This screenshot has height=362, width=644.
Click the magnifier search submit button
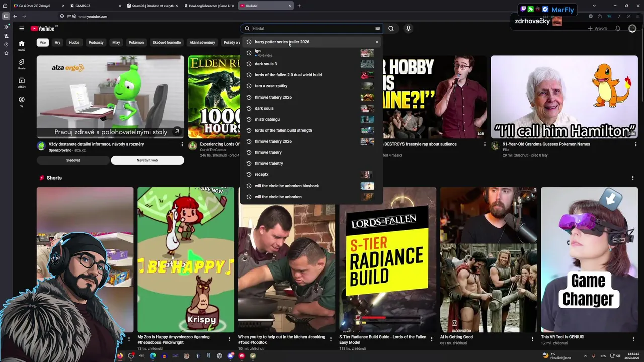[391, 29]
